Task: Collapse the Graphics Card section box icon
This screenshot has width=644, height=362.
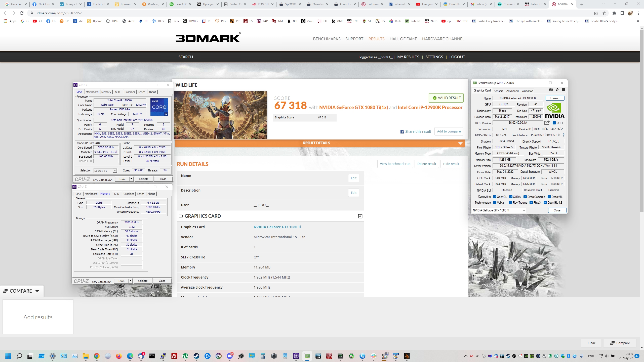Action: pyautogui.click(x=360, y=216)
